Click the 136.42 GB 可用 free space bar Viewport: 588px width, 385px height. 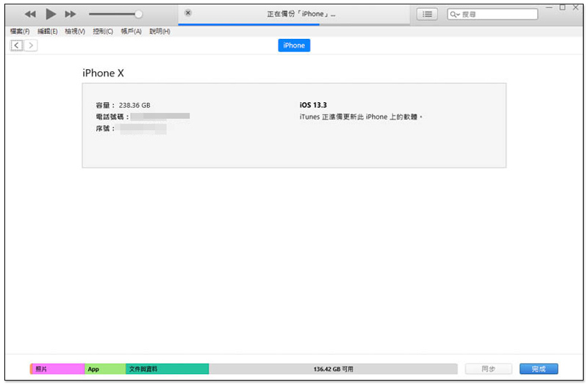[x=333, y=369]
